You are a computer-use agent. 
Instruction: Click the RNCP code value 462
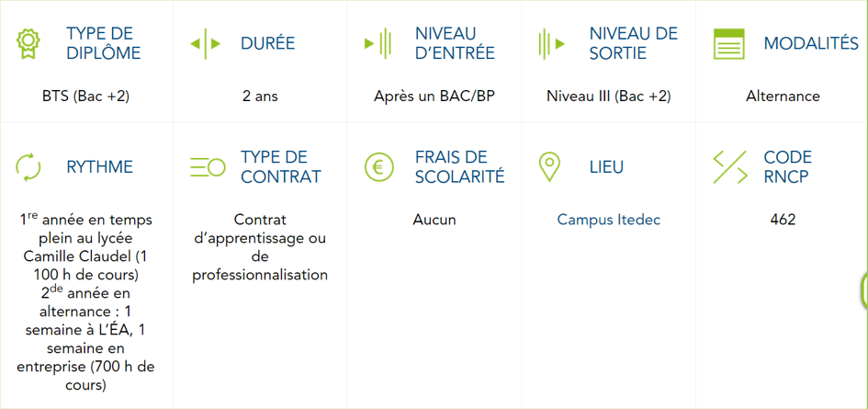[783, 220]
